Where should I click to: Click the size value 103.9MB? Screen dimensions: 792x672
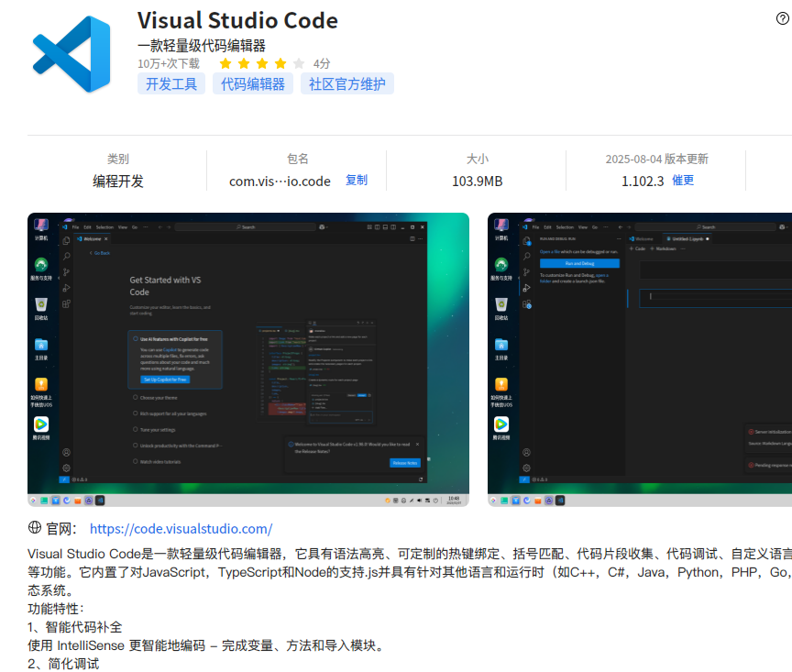[x=478, y=181]
